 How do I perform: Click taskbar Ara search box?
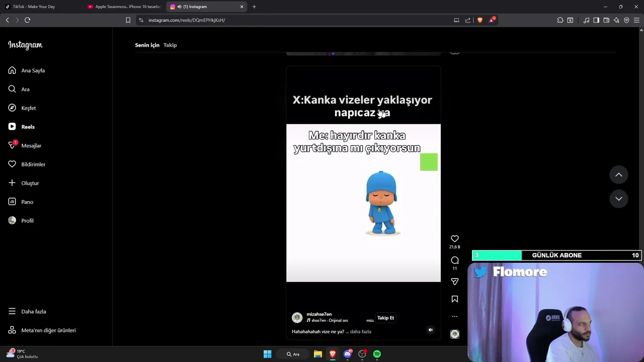[293, 354]
